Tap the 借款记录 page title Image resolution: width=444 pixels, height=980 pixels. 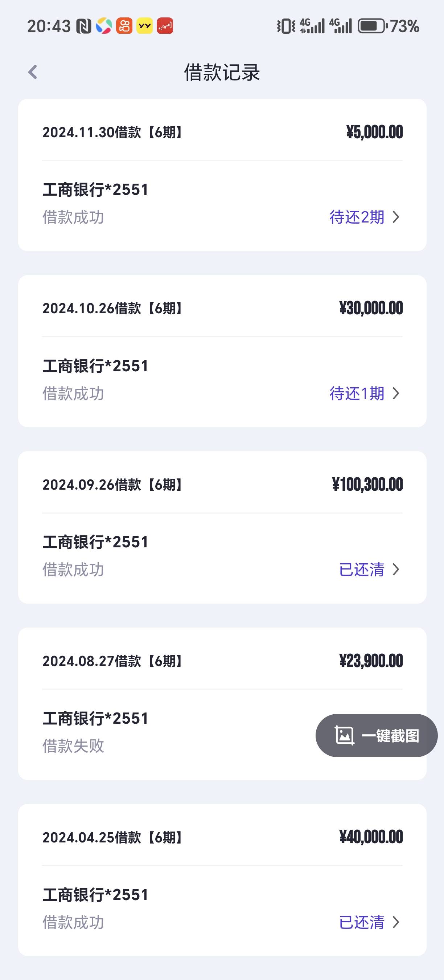point(222,72)
